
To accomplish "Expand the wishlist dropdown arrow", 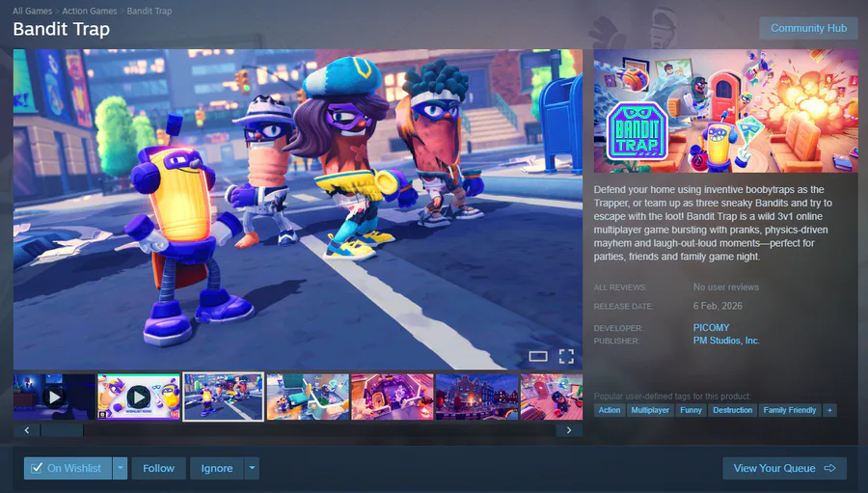I will pos(121,468).
